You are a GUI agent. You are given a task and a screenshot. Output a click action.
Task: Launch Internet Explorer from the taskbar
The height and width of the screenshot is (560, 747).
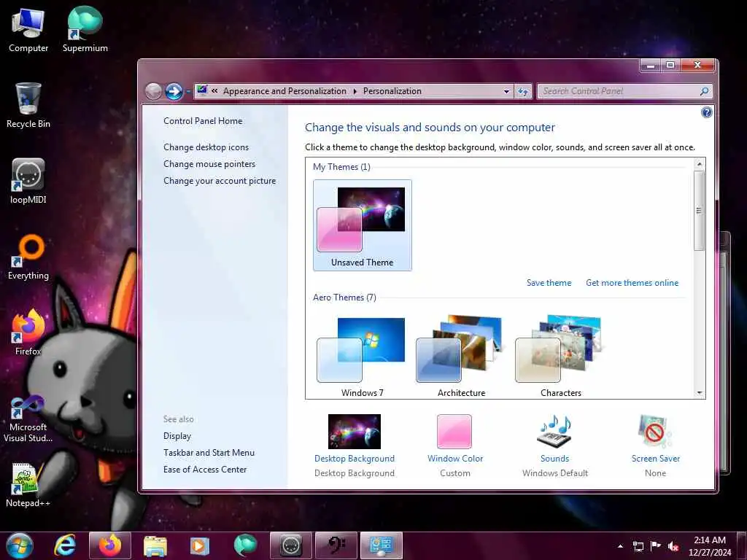point(64,545)
